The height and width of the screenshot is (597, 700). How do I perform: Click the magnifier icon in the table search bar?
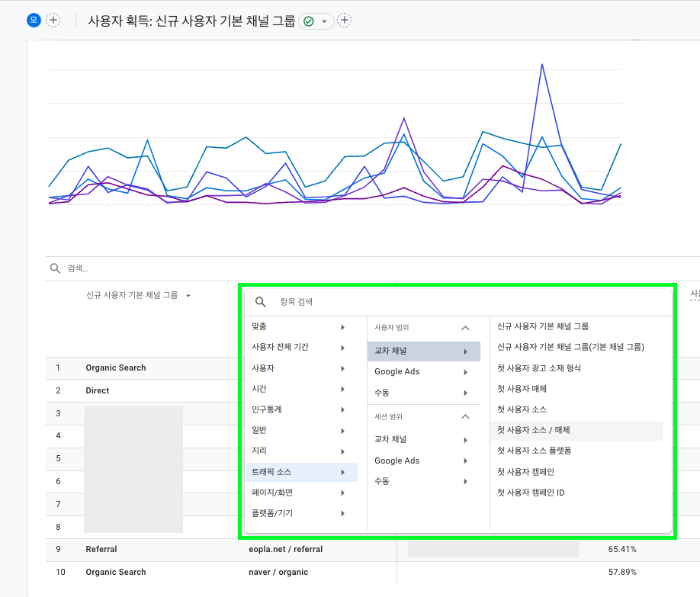coord(53,268)
